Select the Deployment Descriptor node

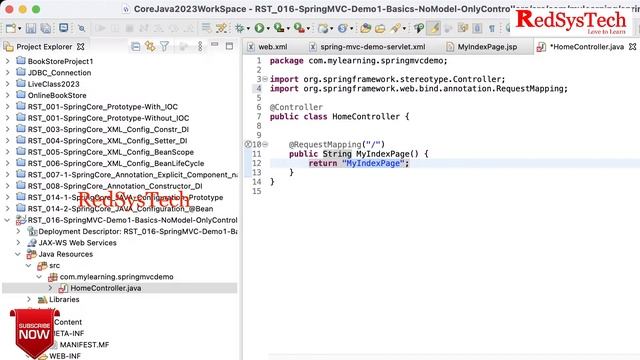coord(138,231)
